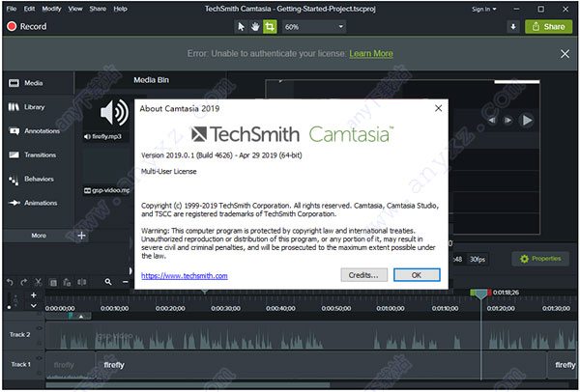This screenshot has height=392, width=580.
Task: Open the Transitions tab
Action: (x=38, y=155)
